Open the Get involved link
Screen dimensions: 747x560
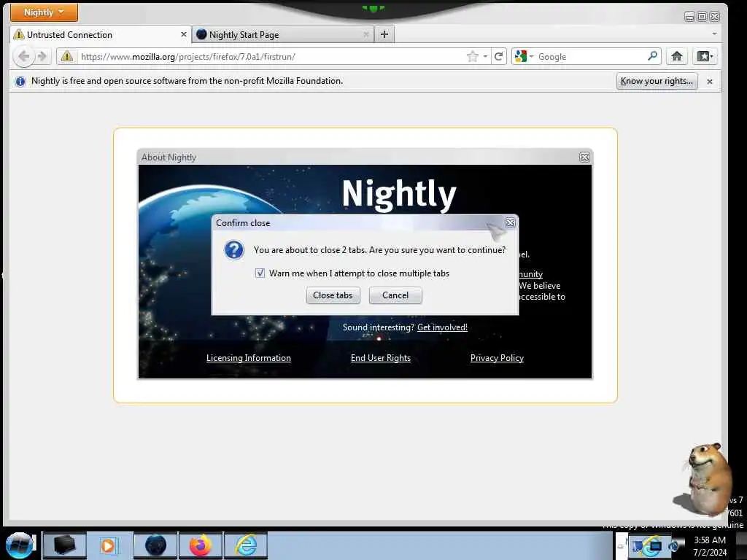442,327
